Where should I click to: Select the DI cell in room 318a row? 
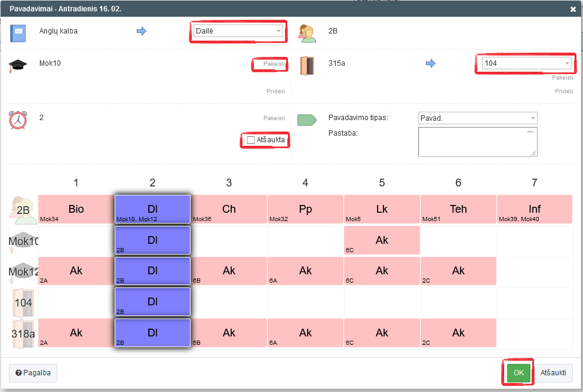(152, 333)
